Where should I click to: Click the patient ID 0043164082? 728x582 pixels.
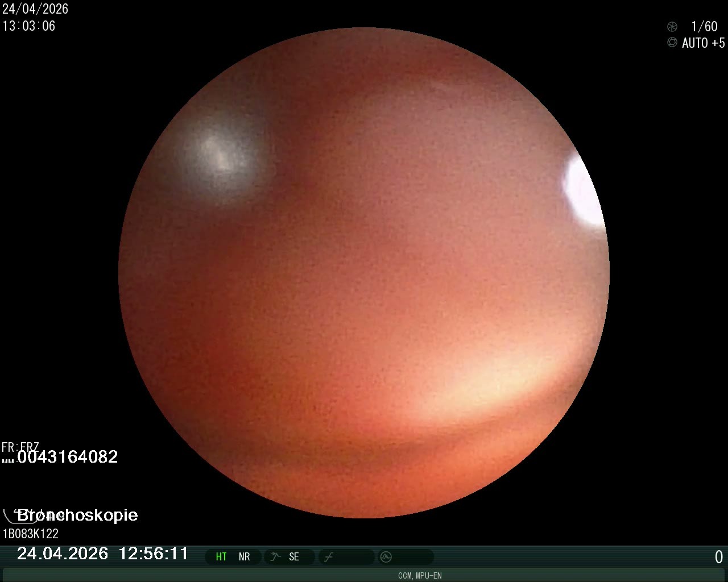(67, 457)
